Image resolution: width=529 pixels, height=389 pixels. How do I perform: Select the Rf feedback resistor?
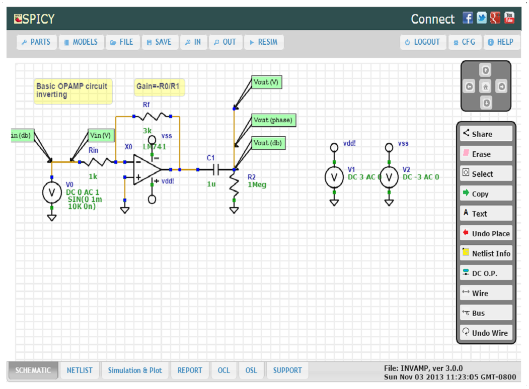coord(152,116)
